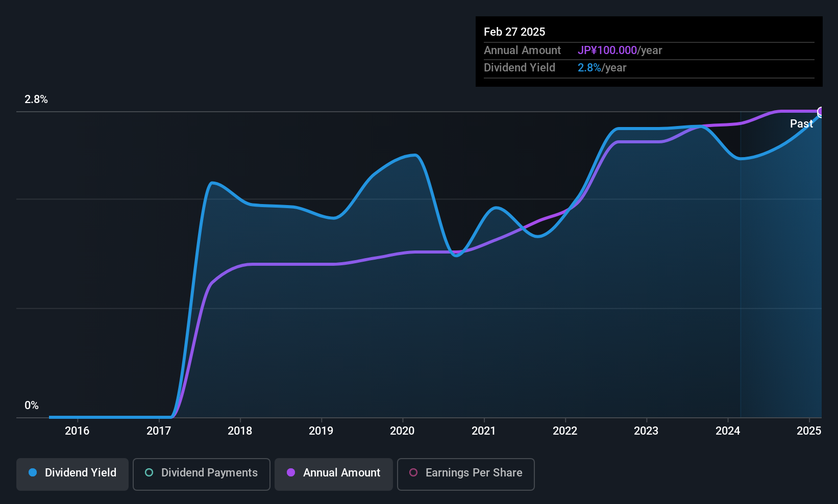This screenshot has height=504, width=838.
Task: Click the purple Annual Amount legend dot
Action: (x=291, y=472)
